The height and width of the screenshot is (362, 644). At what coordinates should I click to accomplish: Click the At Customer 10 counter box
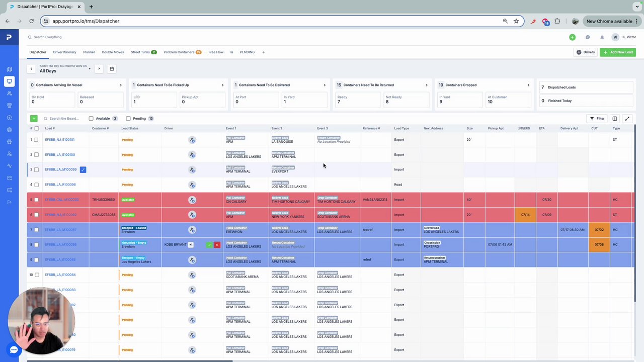pos(508,100)
